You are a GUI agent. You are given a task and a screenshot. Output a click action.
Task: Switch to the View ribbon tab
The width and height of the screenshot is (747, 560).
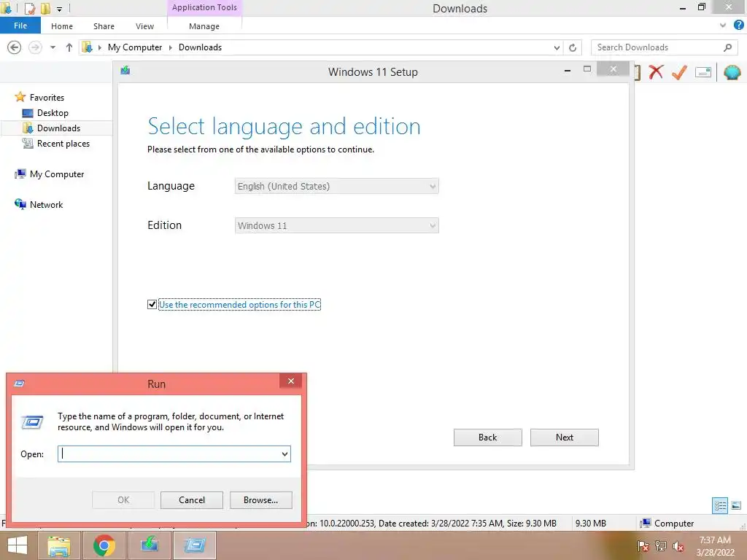click(145, 26)
